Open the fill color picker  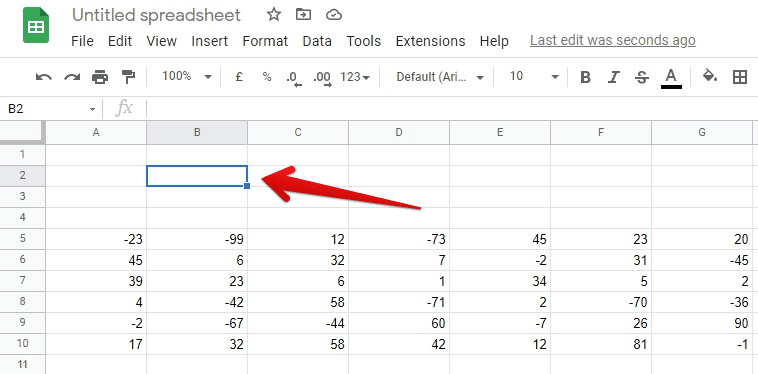tap(710, 76)
